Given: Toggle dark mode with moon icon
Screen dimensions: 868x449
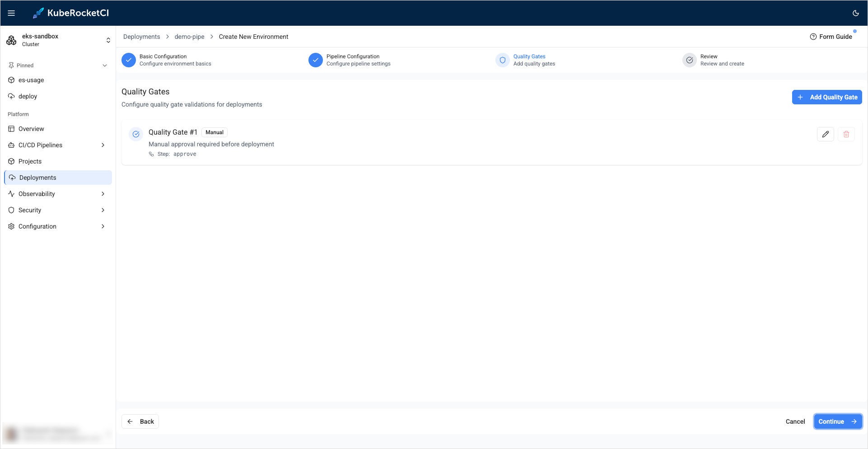Looking at the screenshot, I should click(855, 13).
